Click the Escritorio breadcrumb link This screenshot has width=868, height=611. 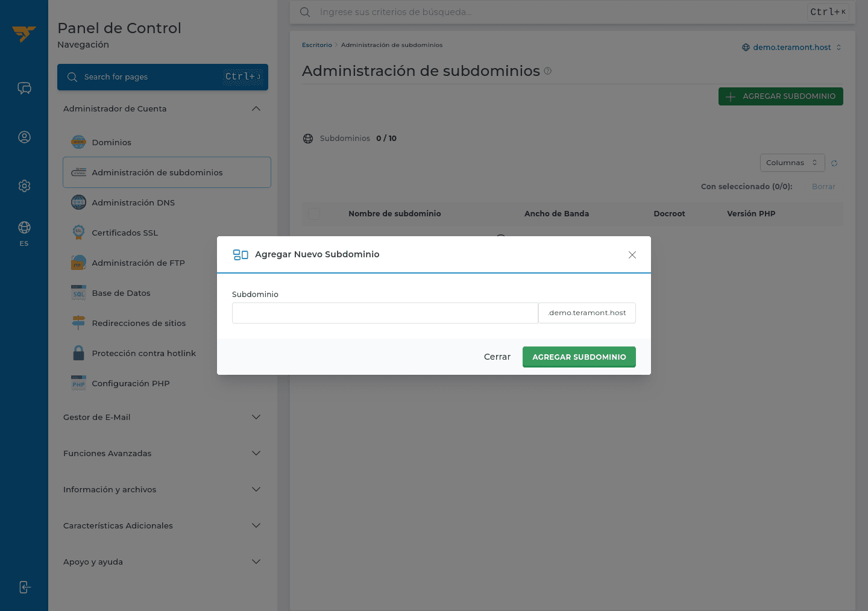point(316,45)
